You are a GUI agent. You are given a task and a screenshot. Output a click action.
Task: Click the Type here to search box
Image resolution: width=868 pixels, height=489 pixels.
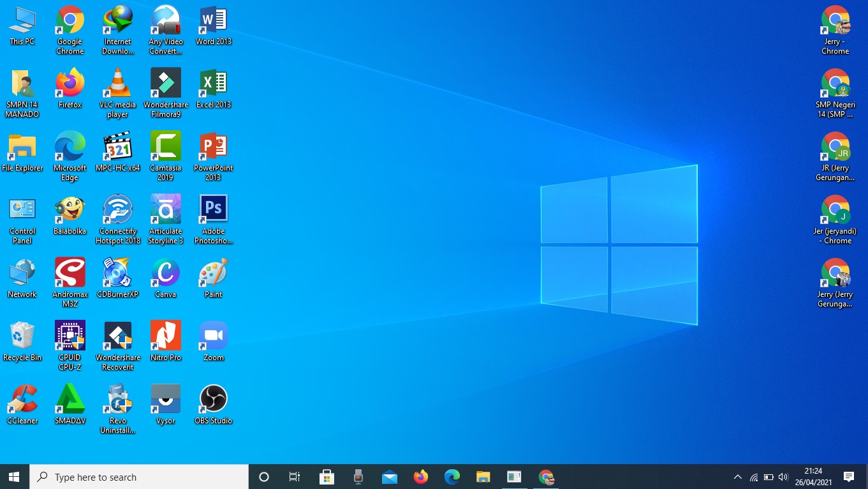[x=139, y=477]
